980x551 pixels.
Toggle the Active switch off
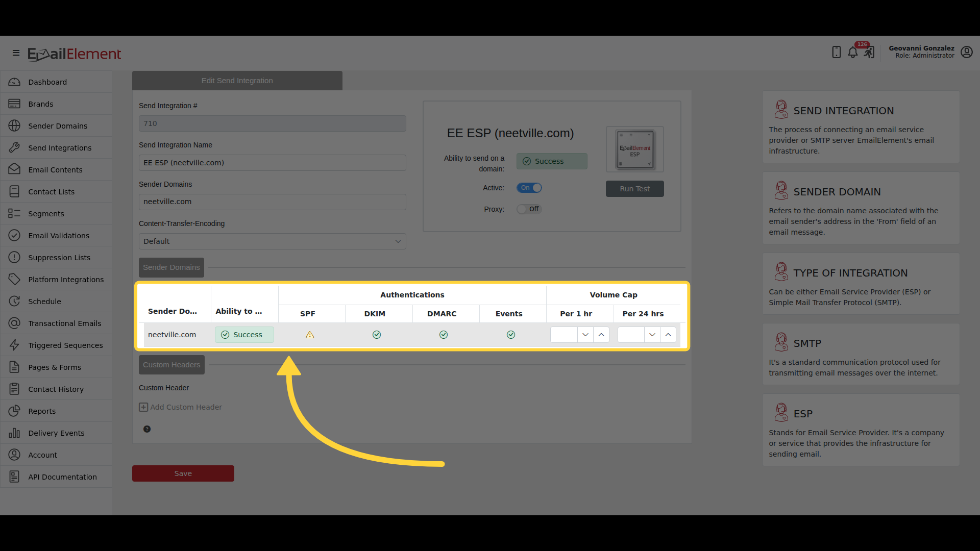click(529, 188)
